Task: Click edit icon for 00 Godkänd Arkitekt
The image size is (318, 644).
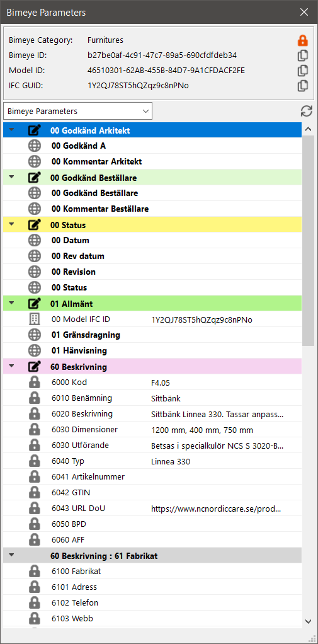Action: [x=35, y=130]
